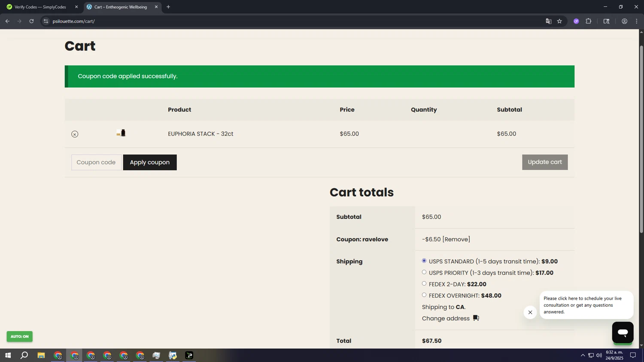Screen dimensions: 644x362
Task: Open Chrome's three-dot menu
Action: pos(637,21)
